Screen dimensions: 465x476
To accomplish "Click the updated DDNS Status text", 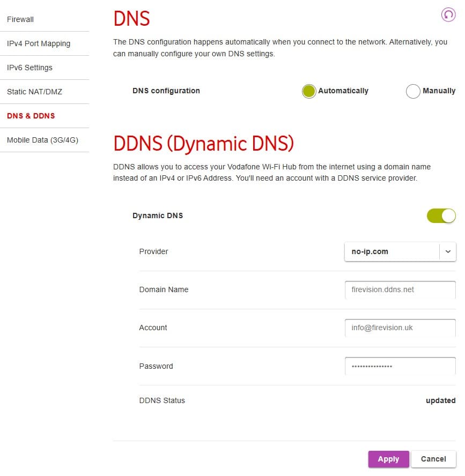I will (x=440, y=400).
